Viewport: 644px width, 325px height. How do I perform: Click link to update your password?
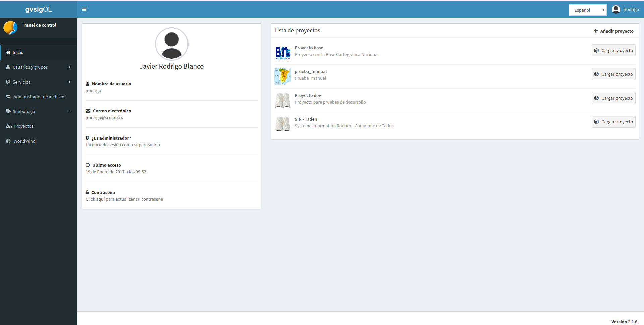point(124,199)
